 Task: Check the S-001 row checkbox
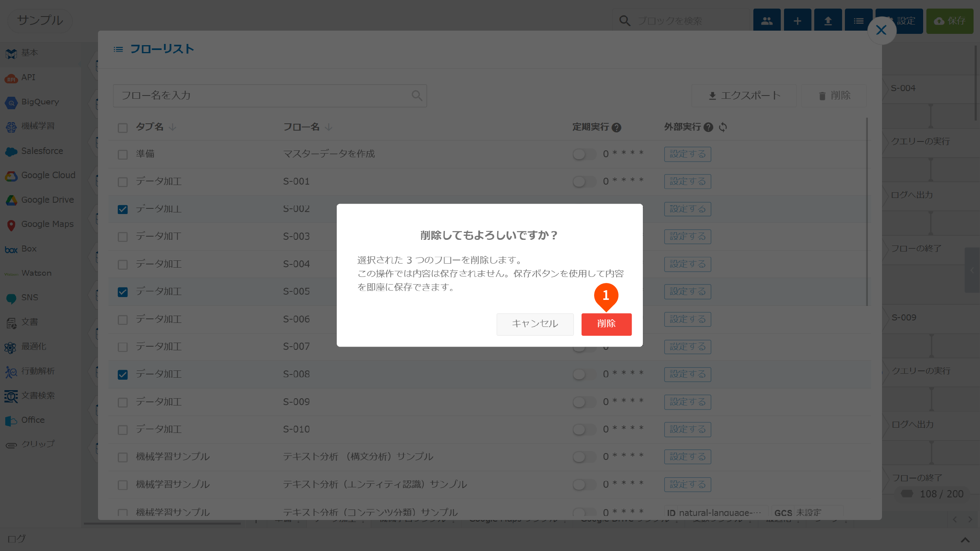123,182
